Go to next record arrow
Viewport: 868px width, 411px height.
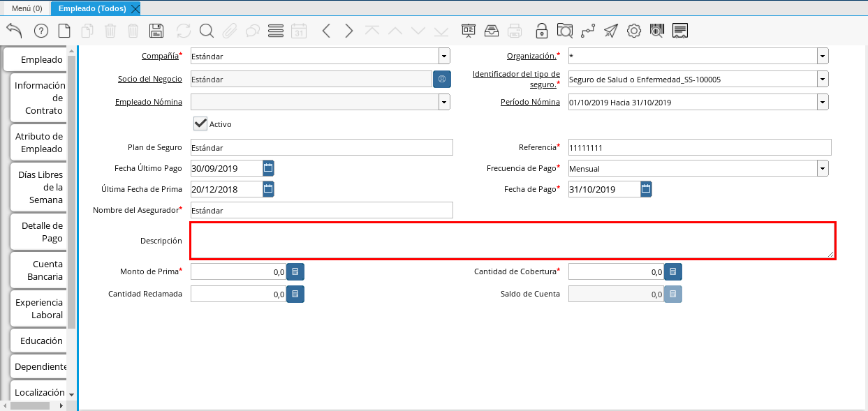click(x=349, y=31)
